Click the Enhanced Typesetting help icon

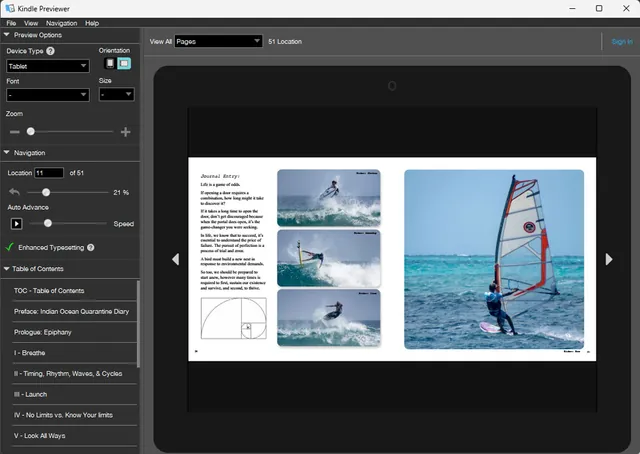[x=91, y=247]
